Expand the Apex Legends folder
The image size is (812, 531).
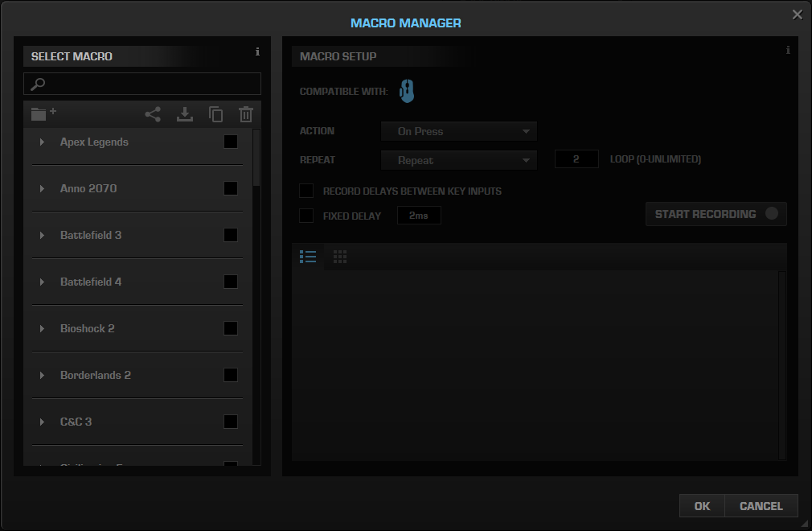(42, 142)
